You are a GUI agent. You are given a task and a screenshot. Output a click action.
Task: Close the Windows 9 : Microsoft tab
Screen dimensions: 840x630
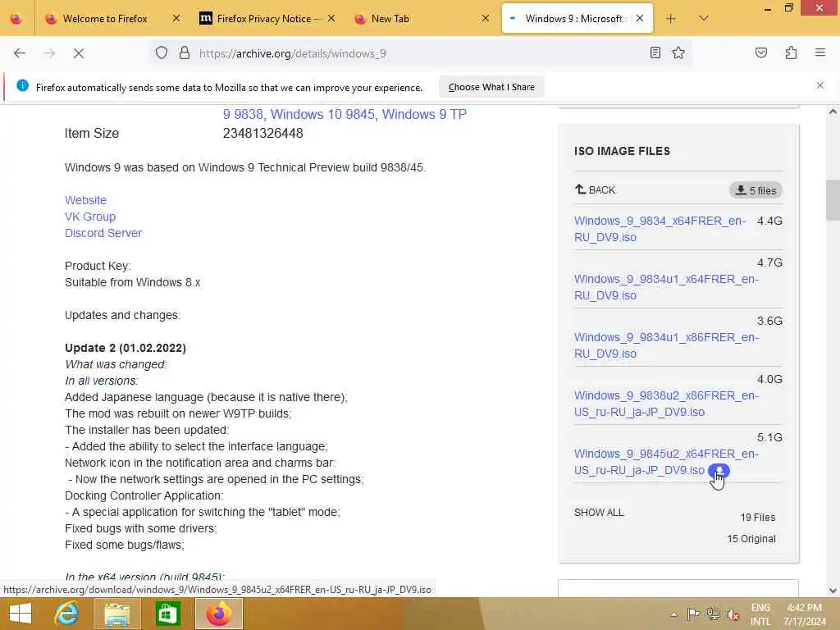pos(640,19)
